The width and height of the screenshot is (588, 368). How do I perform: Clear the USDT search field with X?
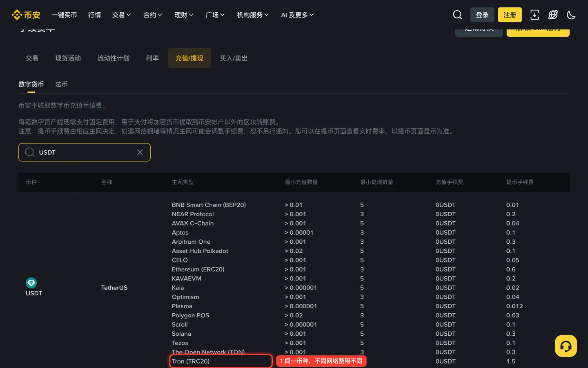tap(140, 152)
